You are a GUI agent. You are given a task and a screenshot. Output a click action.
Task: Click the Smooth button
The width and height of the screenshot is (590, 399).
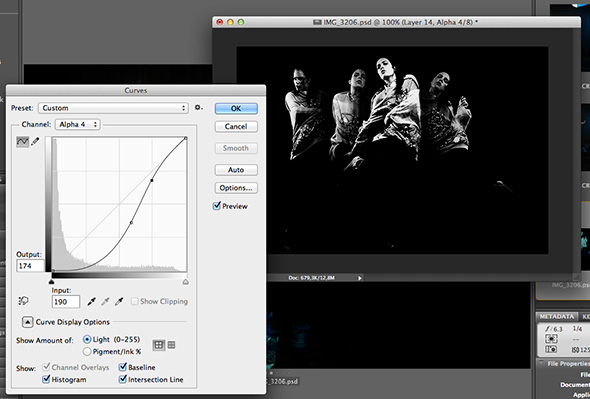(x=236, y=148)
